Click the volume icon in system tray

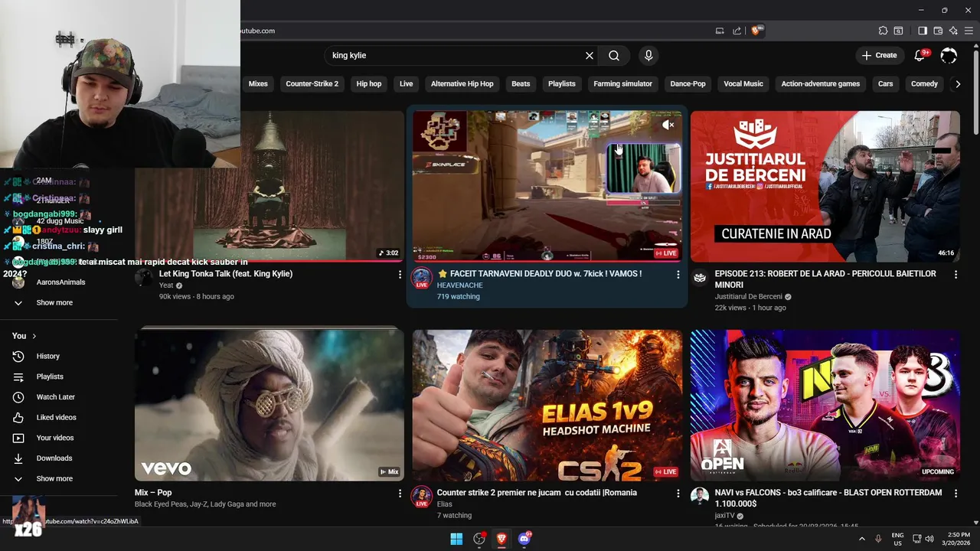929,539
